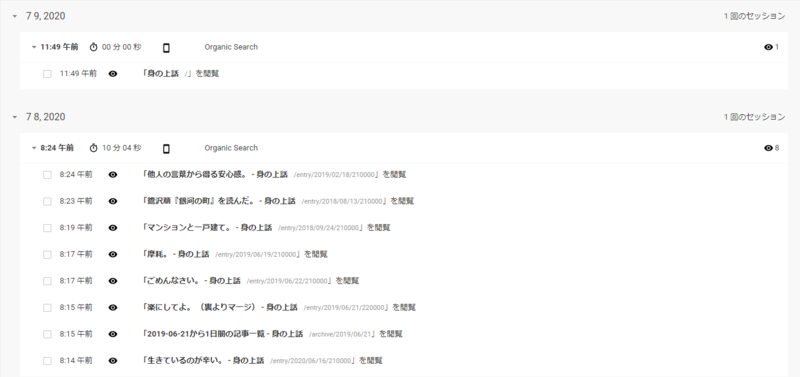
Task: Click stopwatch icon beside 10 分 04 秒
Action: point(93,148)
